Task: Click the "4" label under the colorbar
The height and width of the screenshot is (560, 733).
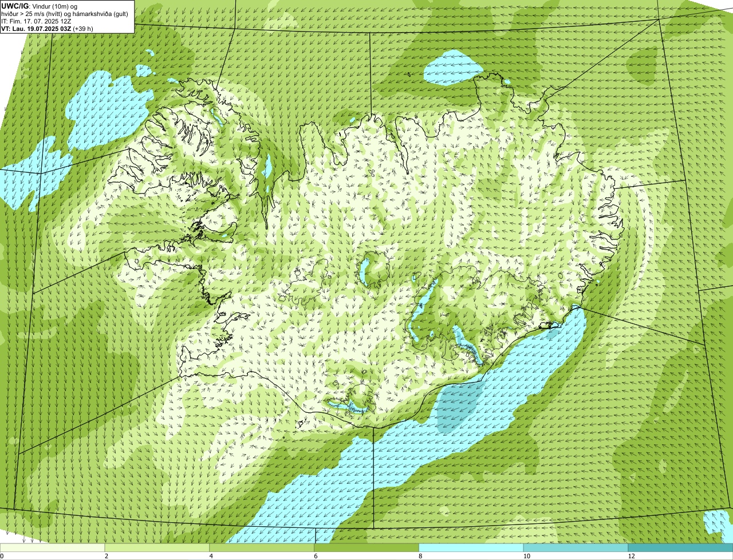Action: click(x=211, y=556)
